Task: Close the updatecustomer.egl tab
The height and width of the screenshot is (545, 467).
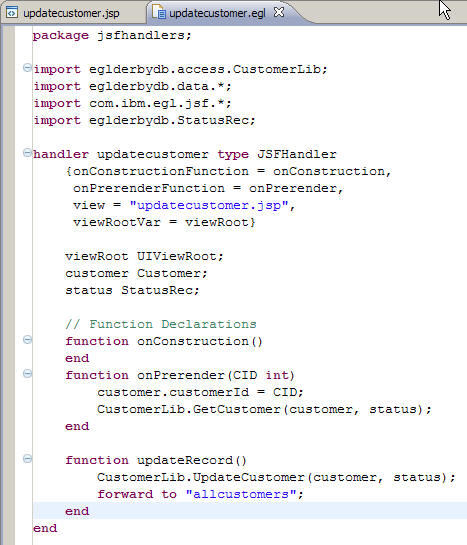Action: 279,13
